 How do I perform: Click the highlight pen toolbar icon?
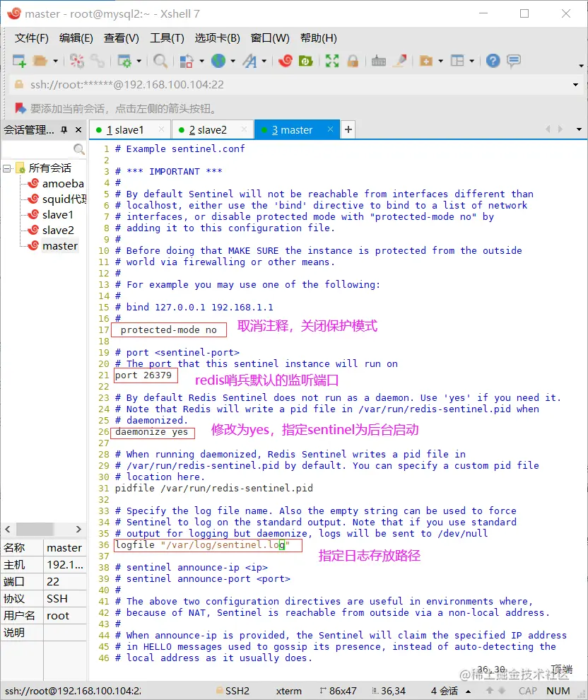pos(400,61)
